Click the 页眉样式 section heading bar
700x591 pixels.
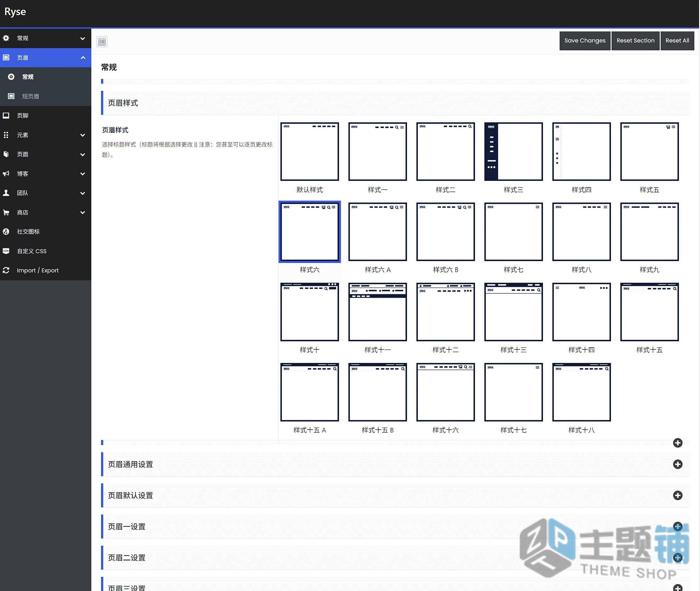[x=395, y=103]
